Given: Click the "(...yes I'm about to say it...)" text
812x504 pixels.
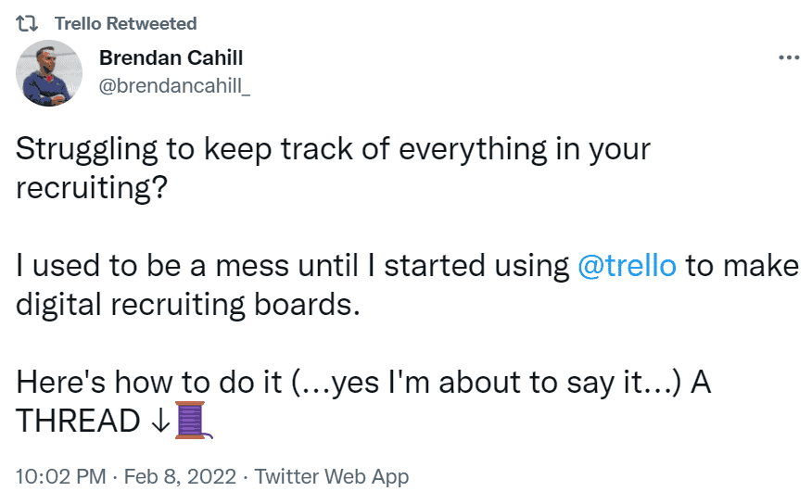Looking at the screenshot, I should click(488, 383).
